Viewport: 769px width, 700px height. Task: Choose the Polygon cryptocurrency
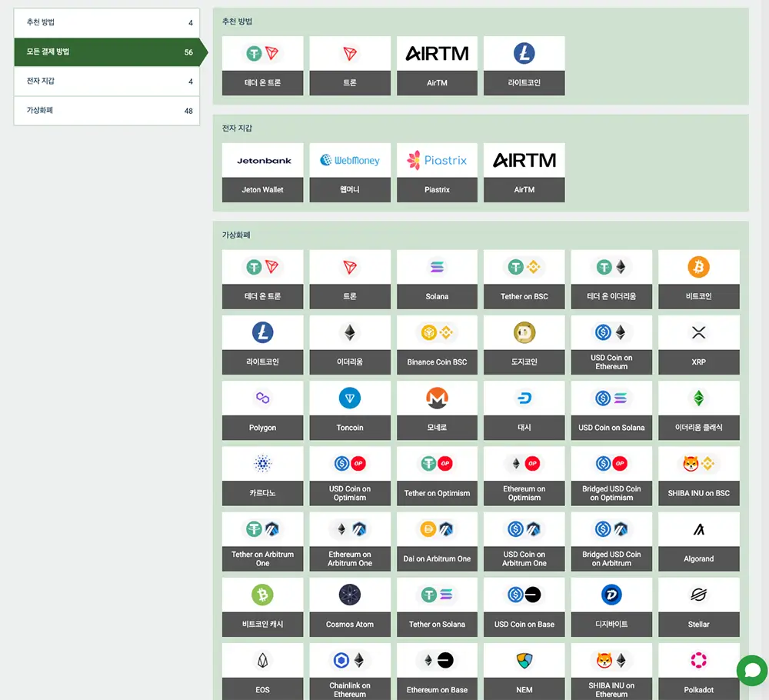pyautogui.click(x=262, y=411)
